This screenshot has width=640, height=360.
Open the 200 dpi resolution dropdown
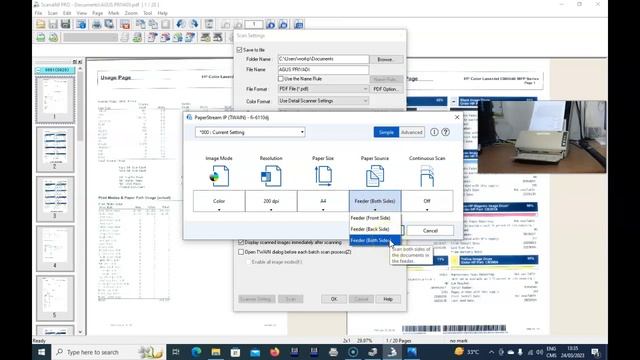pyautogui.click(x=271, y=201)
